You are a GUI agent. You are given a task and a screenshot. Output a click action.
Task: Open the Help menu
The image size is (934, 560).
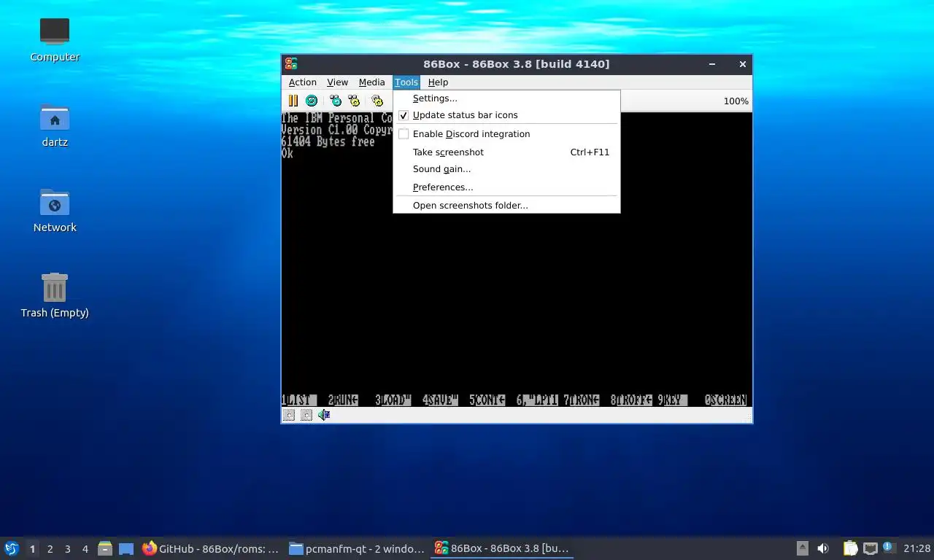tap(438, 82)
